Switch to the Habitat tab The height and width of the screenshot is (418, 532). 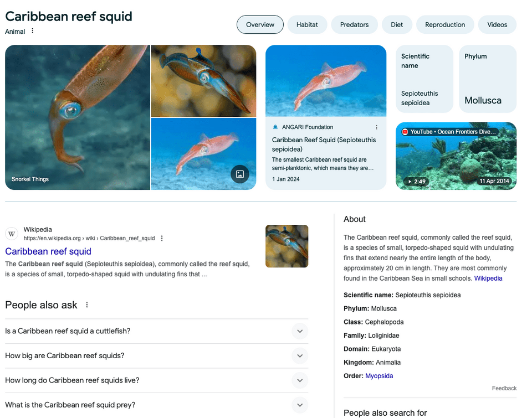click(307, 25)
